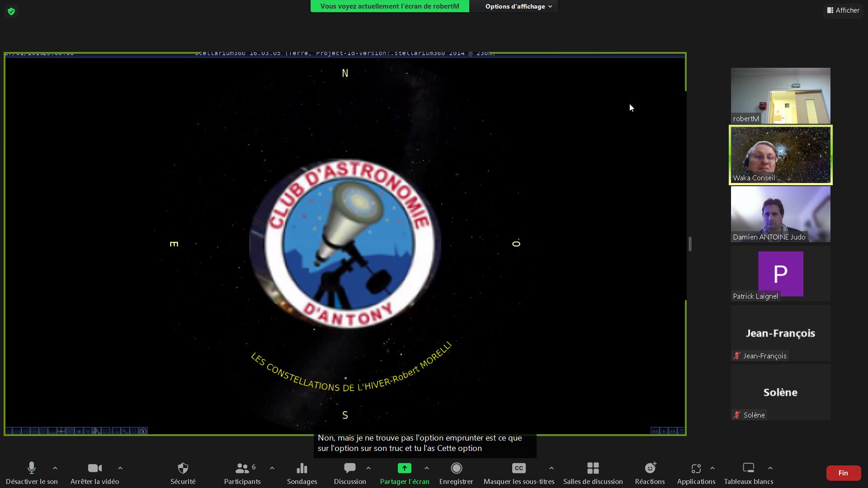Open the Afficher view menu
The height and width of the screenshot is (488, 868).
843,10
